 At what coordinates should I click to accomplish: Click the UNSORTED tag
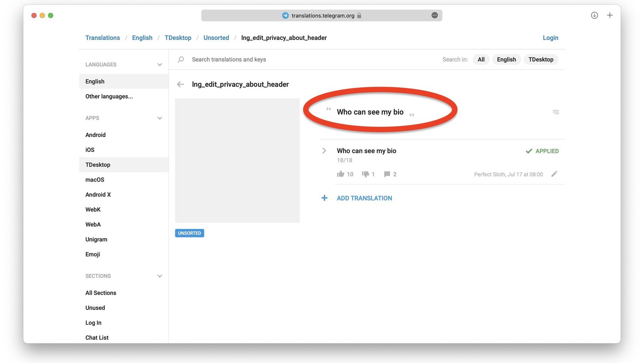click(189, 233)
